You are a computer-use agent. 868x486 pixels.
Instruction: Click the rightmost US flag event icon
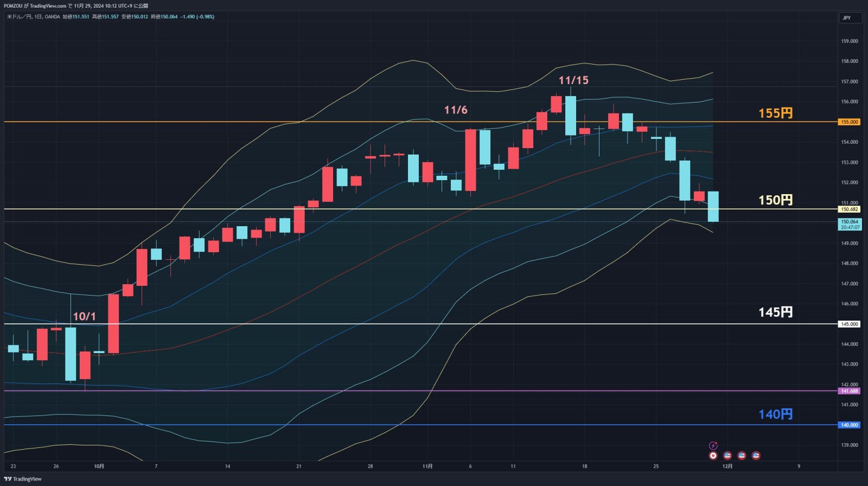pyautogui.click(x=756, y=456)
